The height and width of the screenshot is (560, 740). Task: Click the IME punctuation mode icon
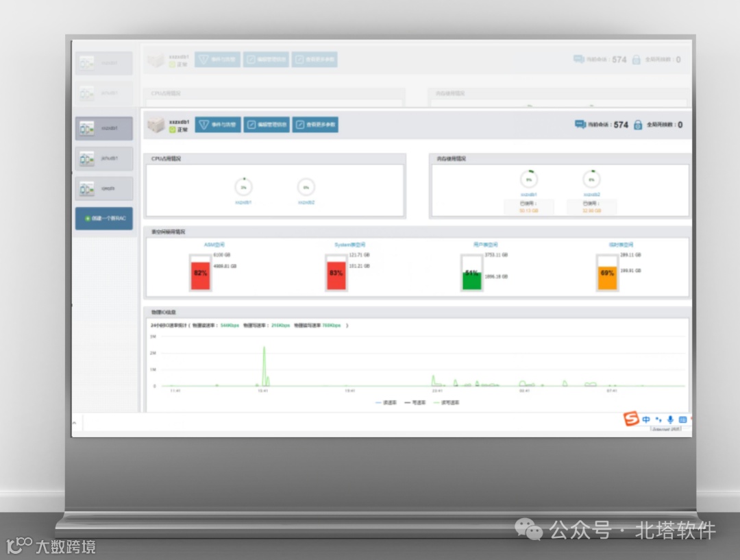[658, 419]
